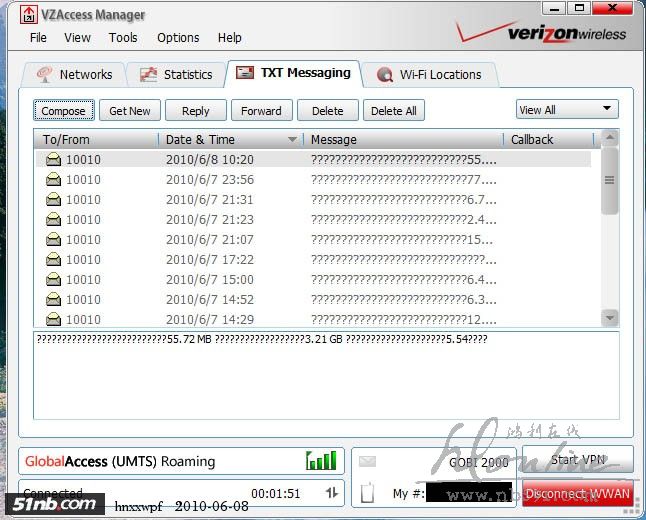The height and width of the screenshot is (520, 646).
Task: Click the message list scroll up arrow
Action: click(x=610, y=138)
